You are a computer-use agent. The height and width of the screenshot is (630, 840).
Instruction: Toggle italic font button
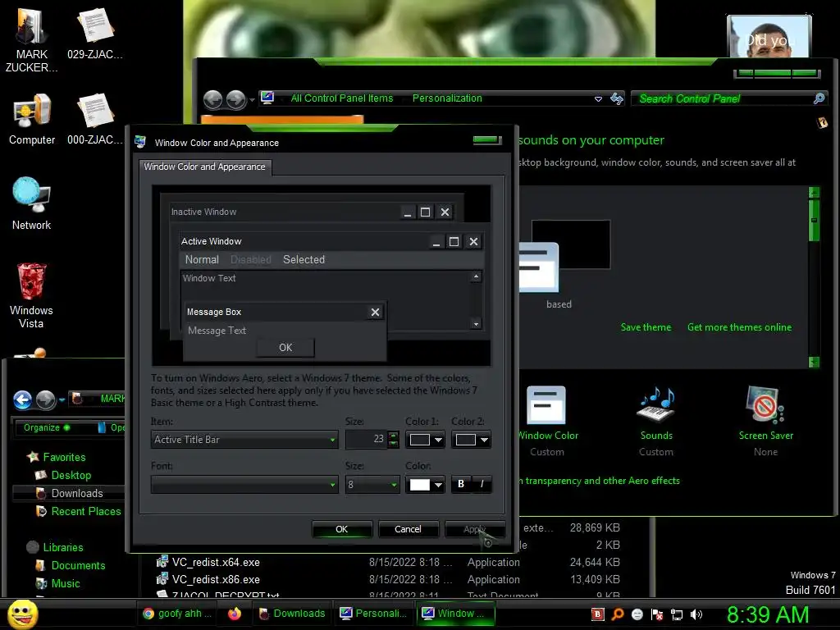click(482, 484)
